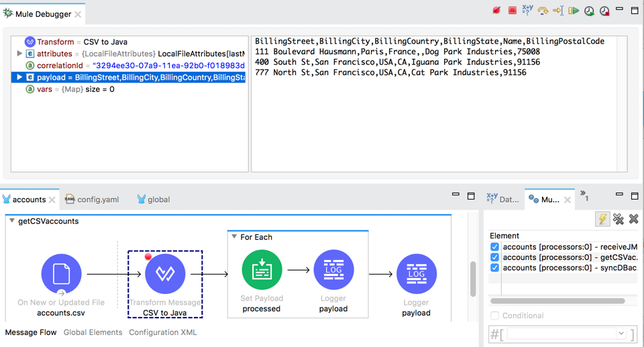Viewport: 644px width, 347px height.
Task: Maximize the accounts editor pane
Action: click(471, 196)
